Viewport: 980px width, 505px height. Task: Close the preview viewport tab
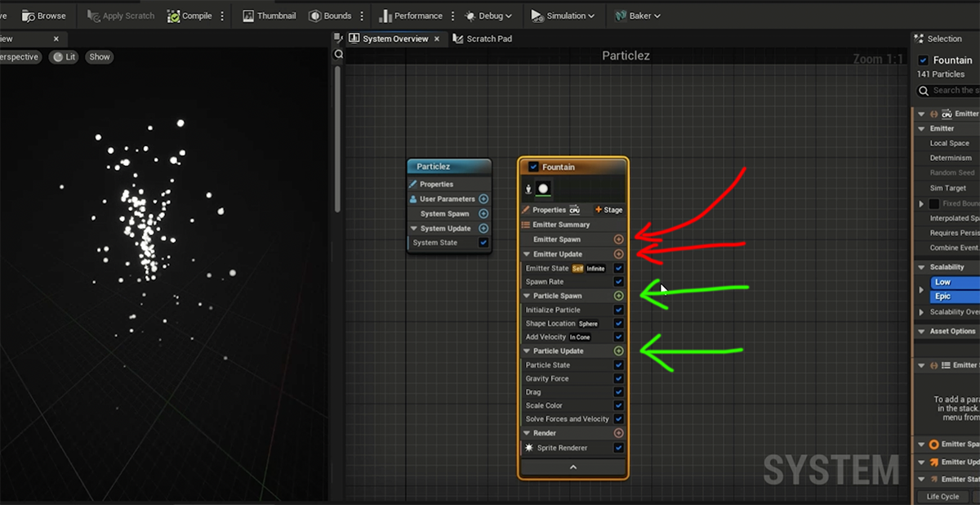[x=56, y=38]
